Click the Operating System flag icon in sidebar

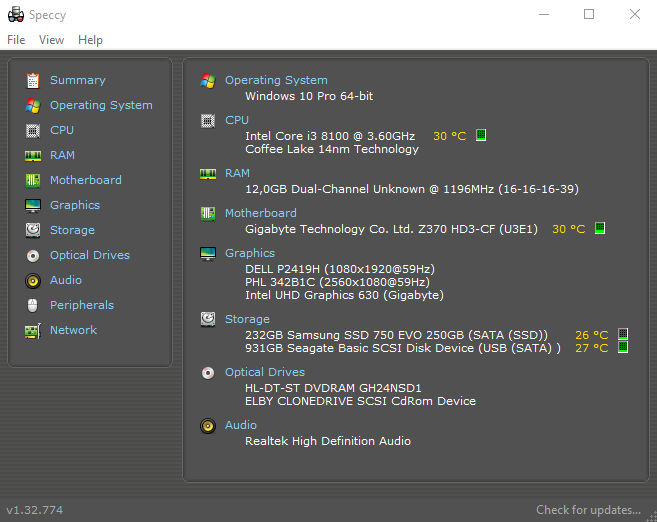(x=33, y=106)
